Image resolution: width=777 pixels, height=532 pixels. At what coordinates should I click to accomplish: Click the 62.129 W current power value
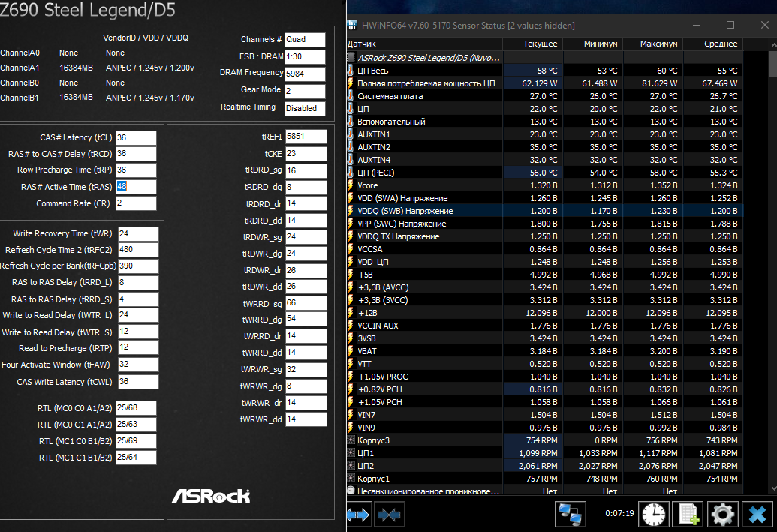(x=539, y=83)
